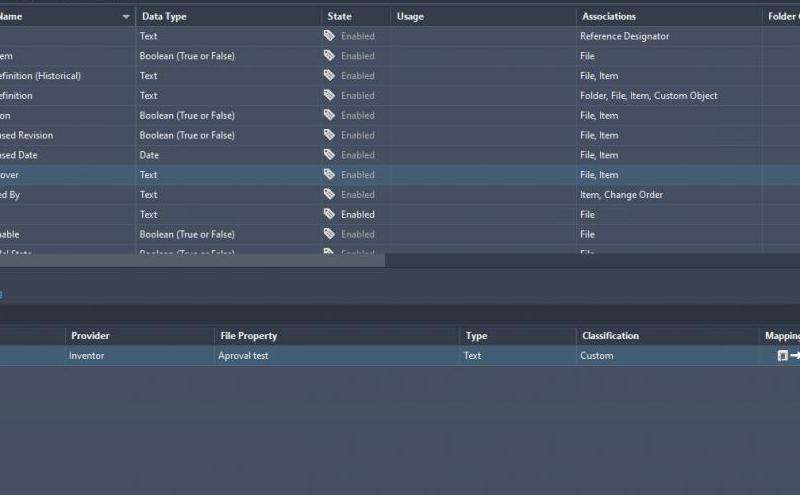The height and width of the screenshot is (495, 800).
Task: Click the Usage column header
Action: (410, 17)
